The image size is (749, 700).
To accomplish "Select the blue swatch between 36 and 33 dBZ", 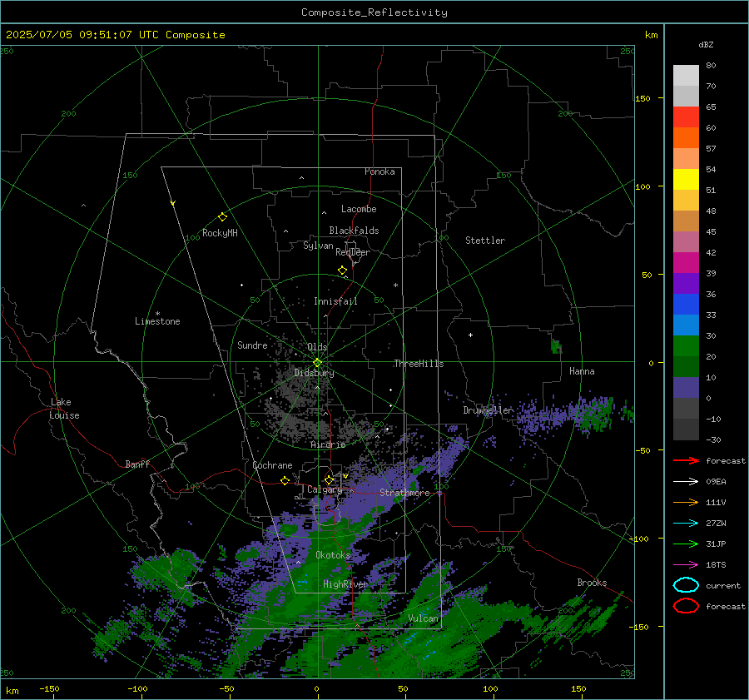I will (x=686, y=304).
